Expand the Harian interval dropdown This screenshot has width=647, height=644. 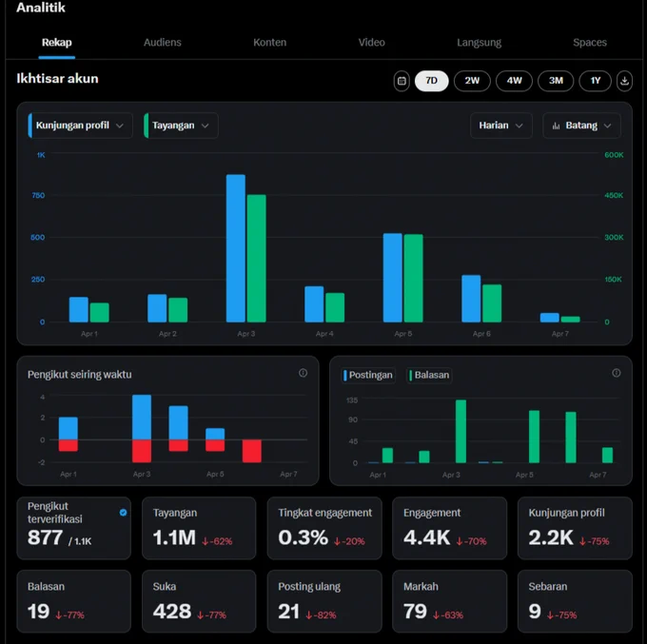tap(500, 126)
